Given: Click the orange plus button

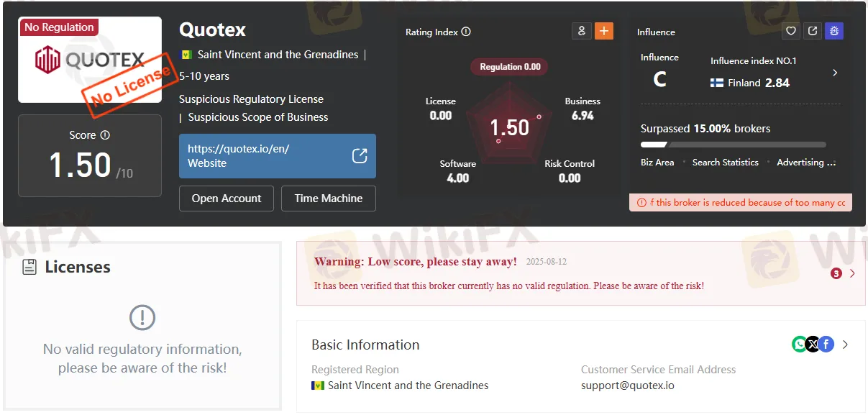Looking at the screenshot, I should (x=604, y=31).
